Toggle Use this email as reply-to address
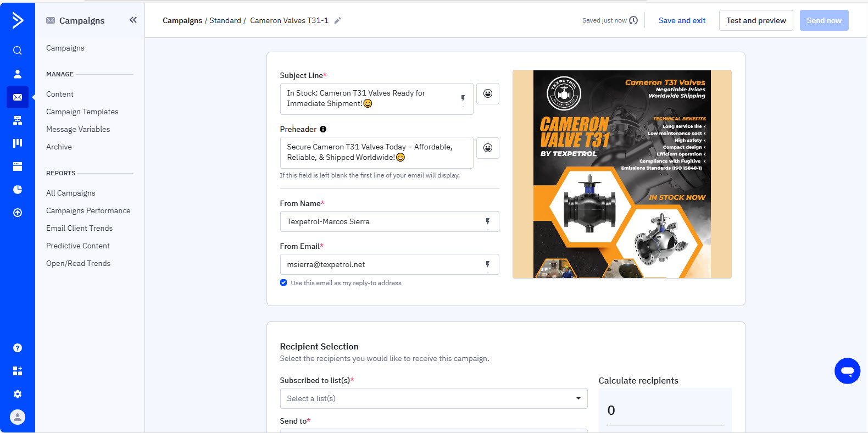Viewport: 868px width, 433px height. point(283,282)
